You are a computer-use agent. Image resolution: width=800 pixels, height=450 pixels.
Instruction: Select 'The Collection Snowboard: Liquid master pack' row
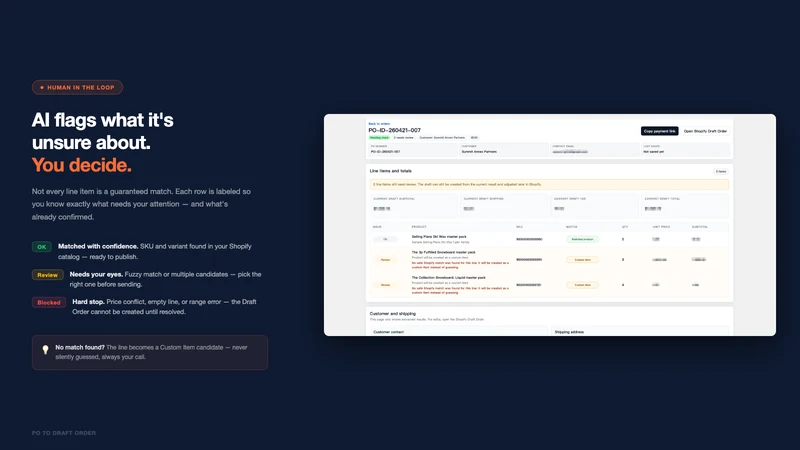[x=549, y=285]
